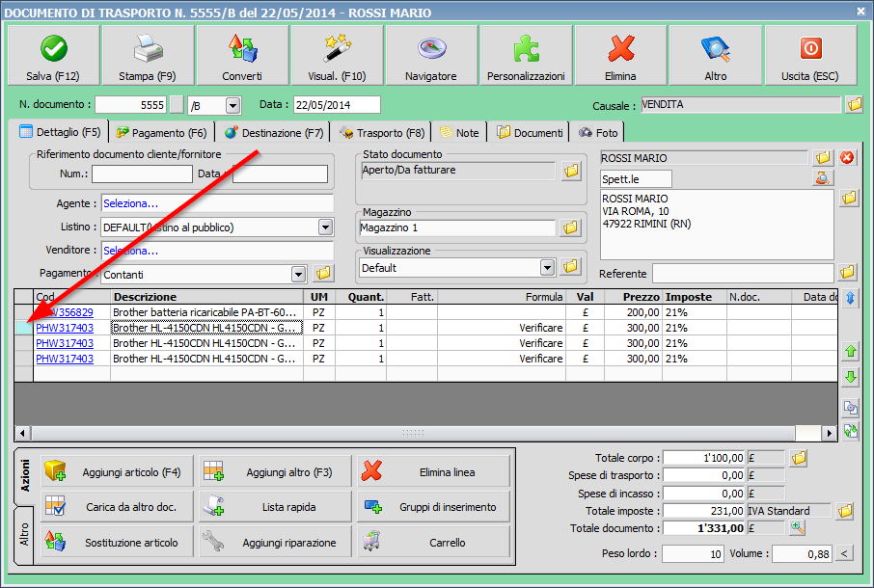874x588 pixels.
Task: Open folder icon beside customer address box
Action: click(849, 198)
